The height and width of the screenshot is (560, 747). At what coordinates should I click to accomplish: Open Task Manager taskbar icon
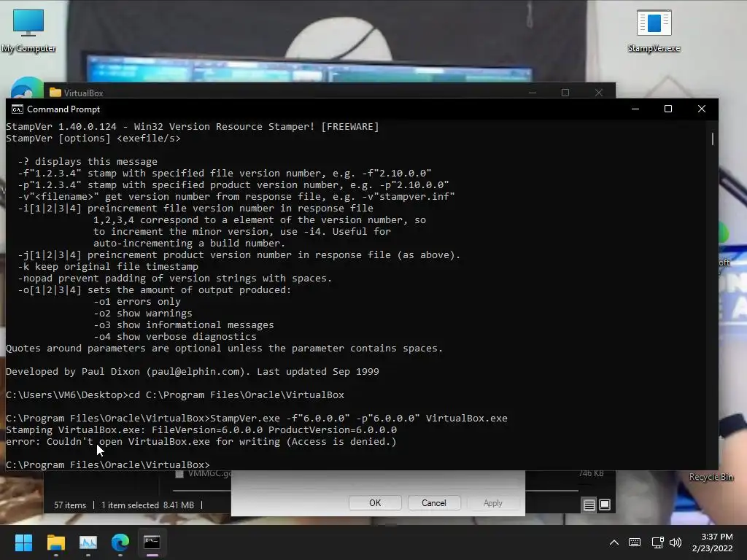tap(88, 542)
